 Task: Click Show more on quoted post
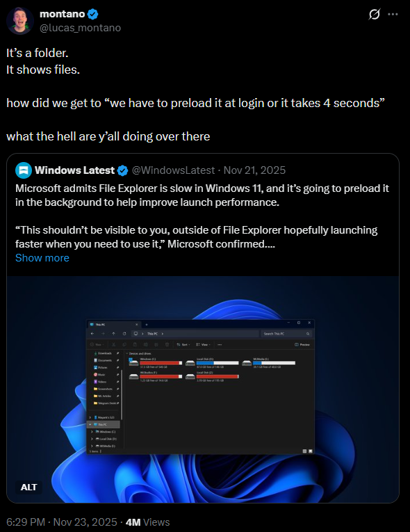pos(42,258)
